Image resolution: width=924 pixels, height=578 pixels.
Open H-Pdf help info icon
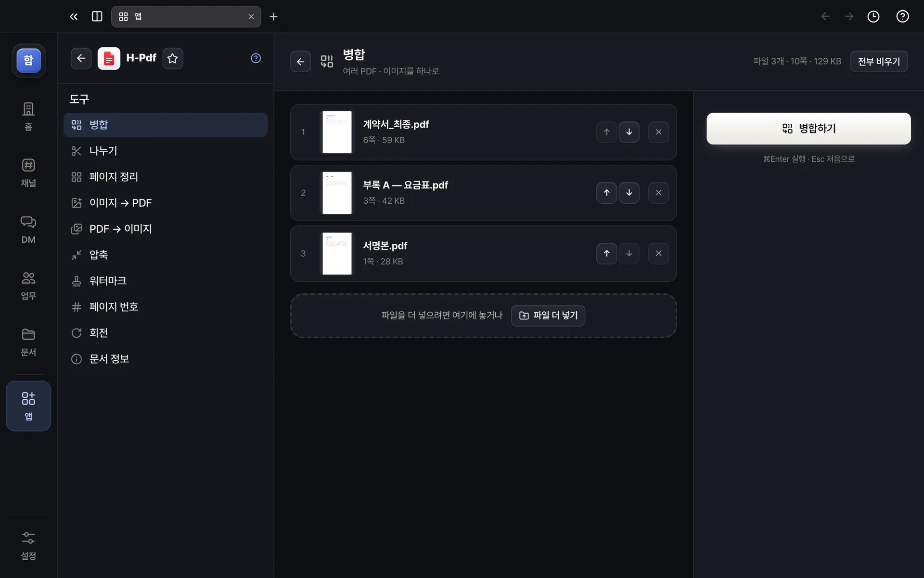[256, 58]
